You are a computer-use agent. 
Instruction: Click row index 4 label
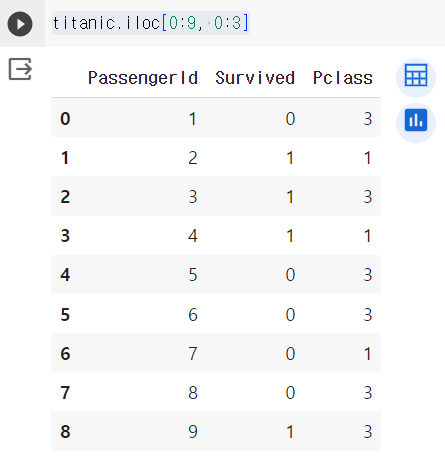(x=65, y=275)
